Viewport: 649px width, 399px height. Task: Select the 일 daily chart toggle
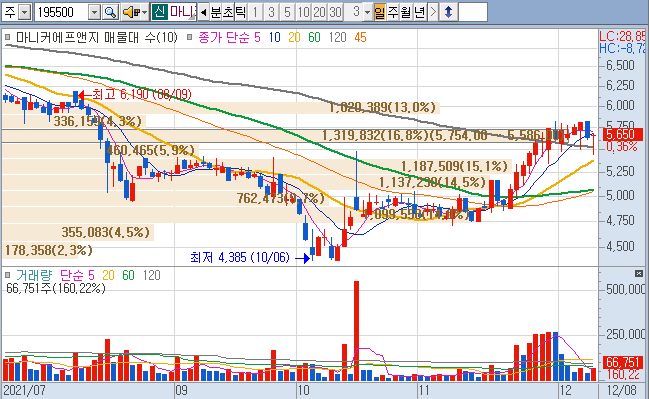[380, 12]
